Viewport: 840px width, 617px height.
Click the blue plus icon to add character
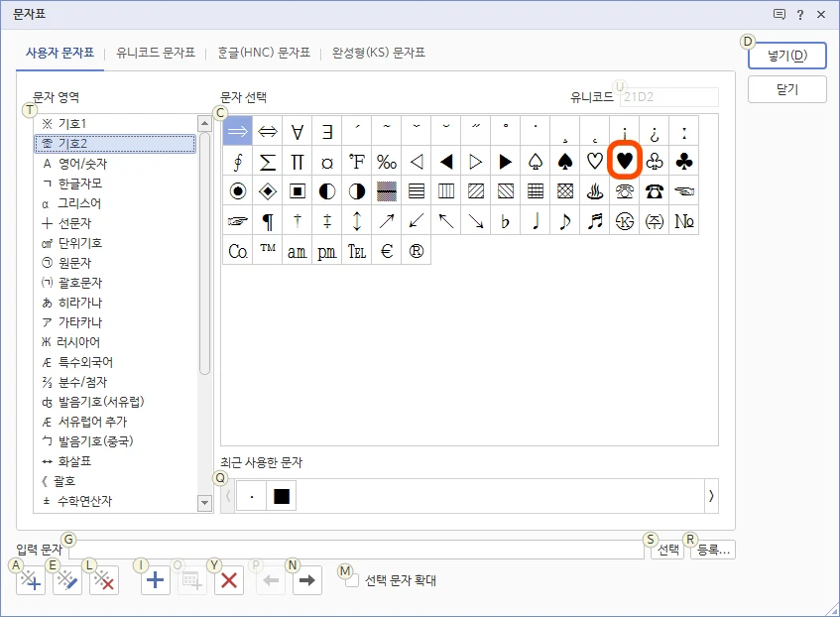pyautogui.click(x=154, y=580)
